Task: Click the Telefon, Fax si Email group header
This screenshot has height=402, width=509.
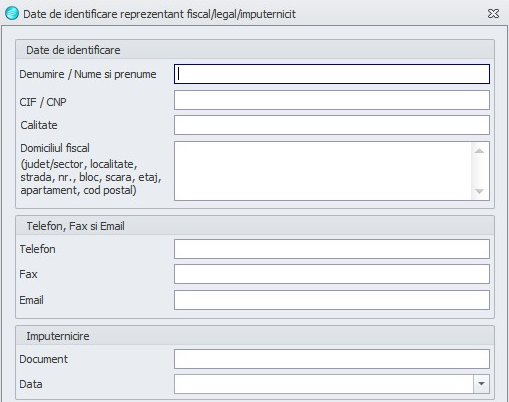Action: 255,226
